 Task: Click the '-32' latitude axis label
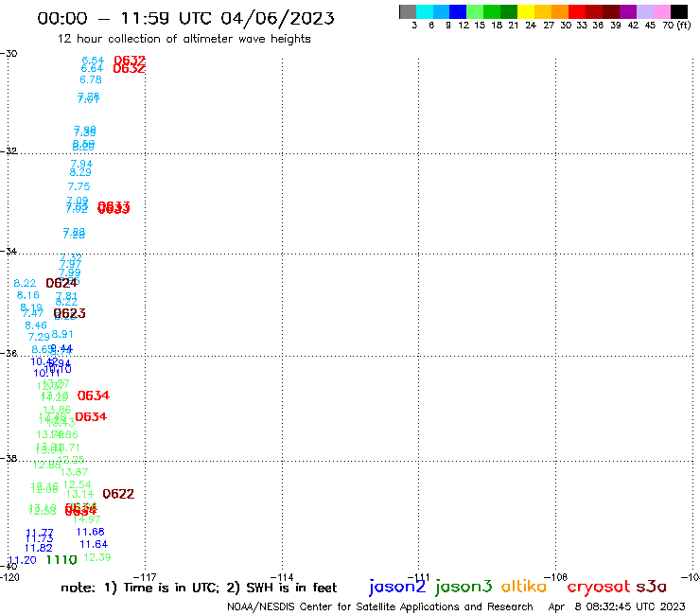[x=9, y=151]
